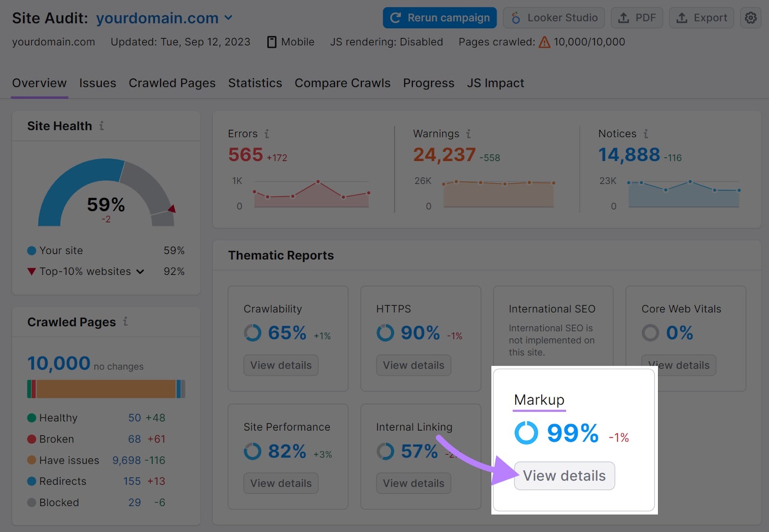
Task: Click the Export button
Action: [x=702, y=18]
